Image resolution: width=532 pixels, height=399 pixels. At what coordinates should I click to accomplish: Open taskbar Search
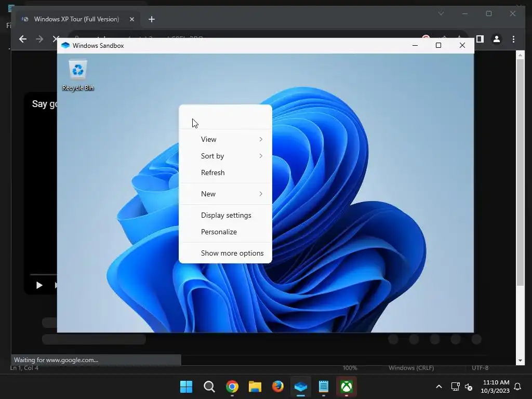[209, 387]
